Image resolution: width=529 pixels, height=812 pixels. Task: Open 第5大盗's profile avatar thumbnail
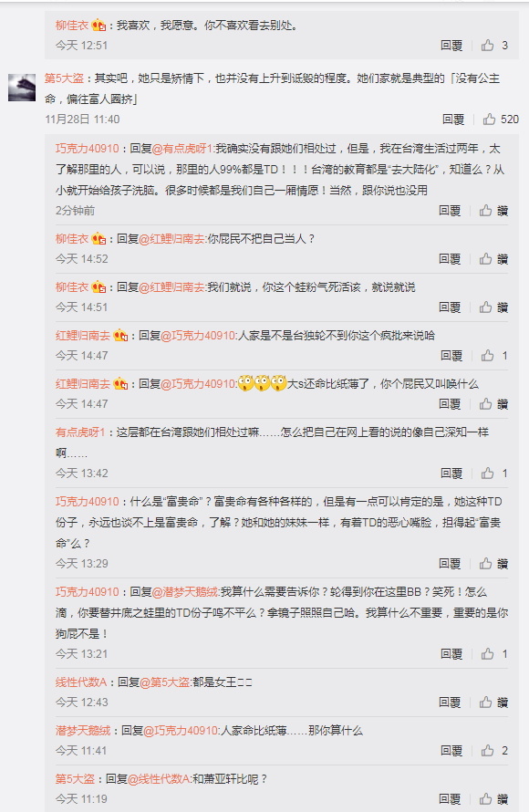22,87
